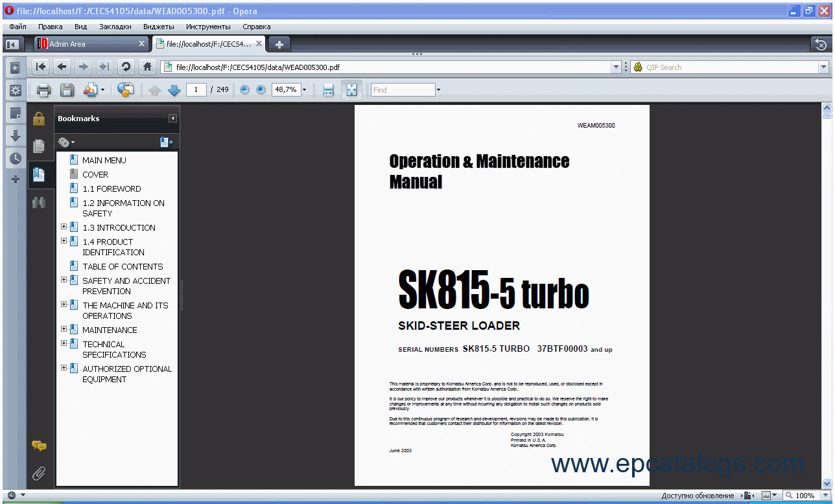Image resolution: width=835 pixels, height=504 pixels.
Task: Open bookmarks options gear dropdown
Action: click(65, 142)
